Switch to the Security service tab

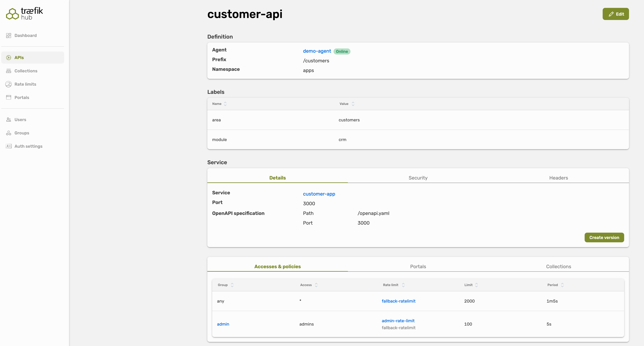(418, 178)
